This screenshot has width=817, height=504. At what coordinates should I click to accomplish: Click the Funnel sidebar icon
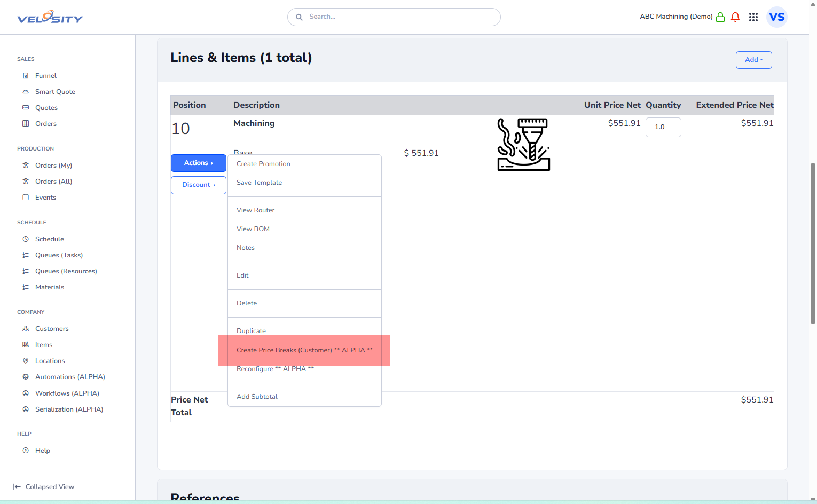pyautogui.click(x=26, y=76)
